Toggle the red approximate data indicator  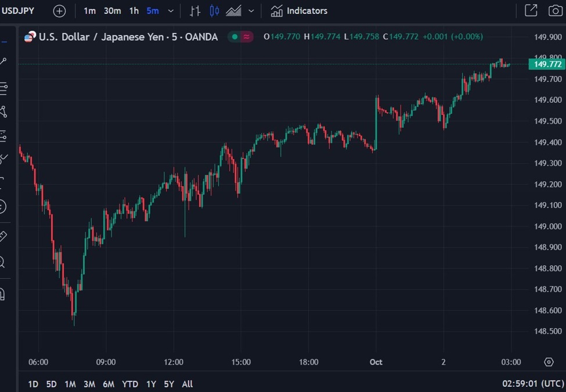pyautogui.click(x=247, y=37)
